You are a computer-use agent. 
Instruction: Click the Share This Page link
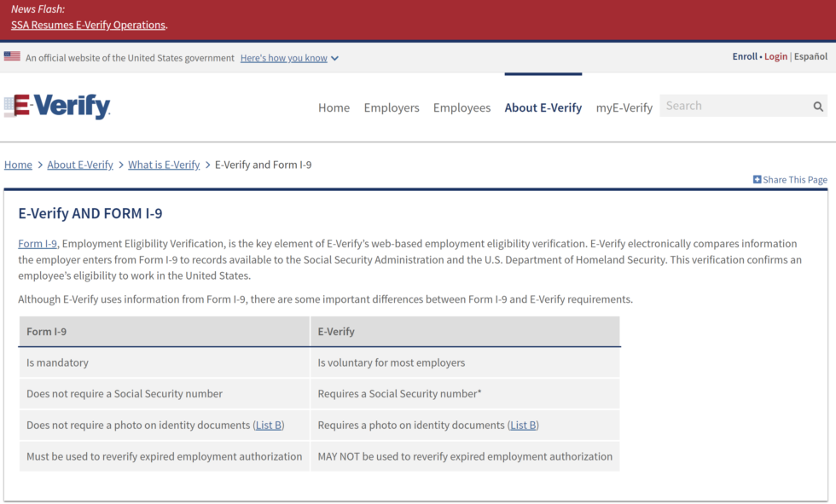[x=795, y=180]
